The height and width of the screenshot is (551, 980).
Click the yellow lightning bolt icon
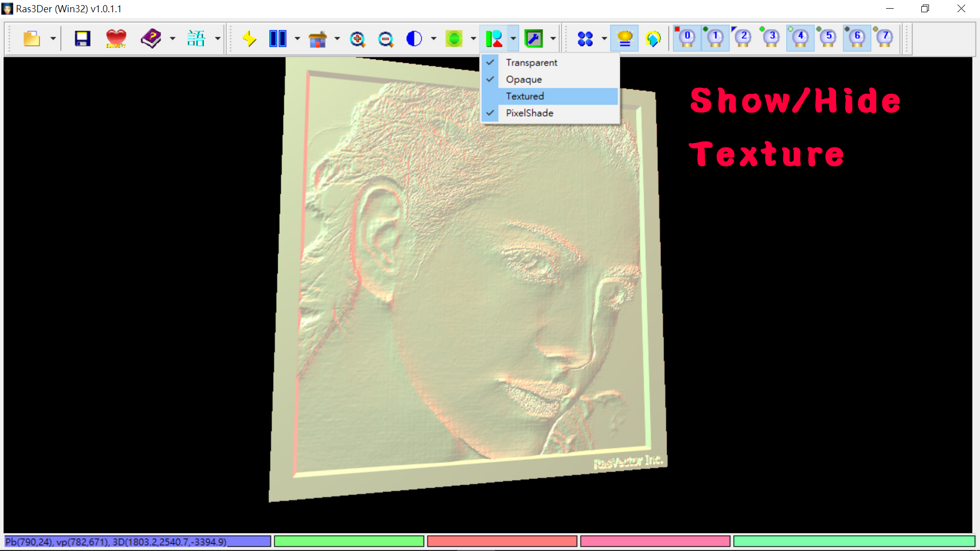coord(249,39)
